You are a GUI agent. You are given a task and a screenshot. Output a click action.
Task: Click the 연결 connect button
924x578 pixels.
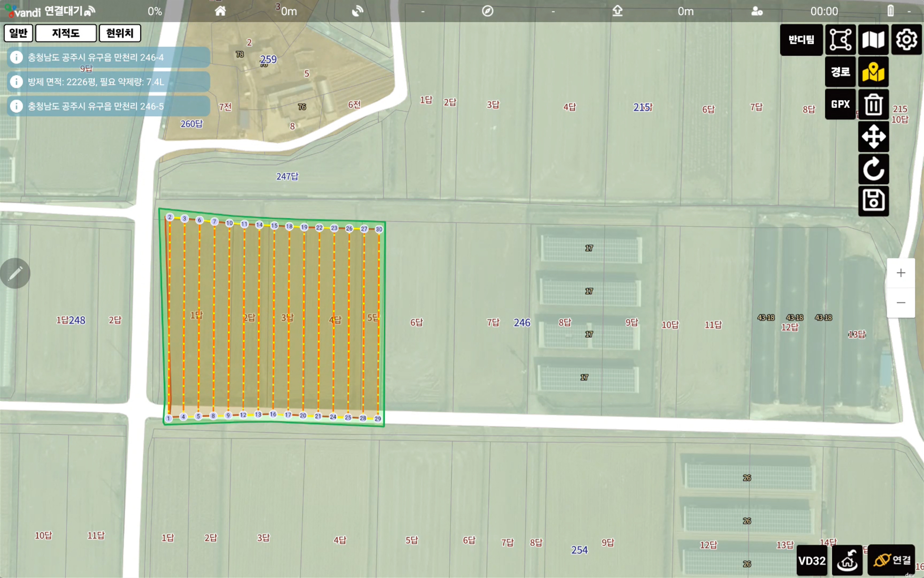891,560
